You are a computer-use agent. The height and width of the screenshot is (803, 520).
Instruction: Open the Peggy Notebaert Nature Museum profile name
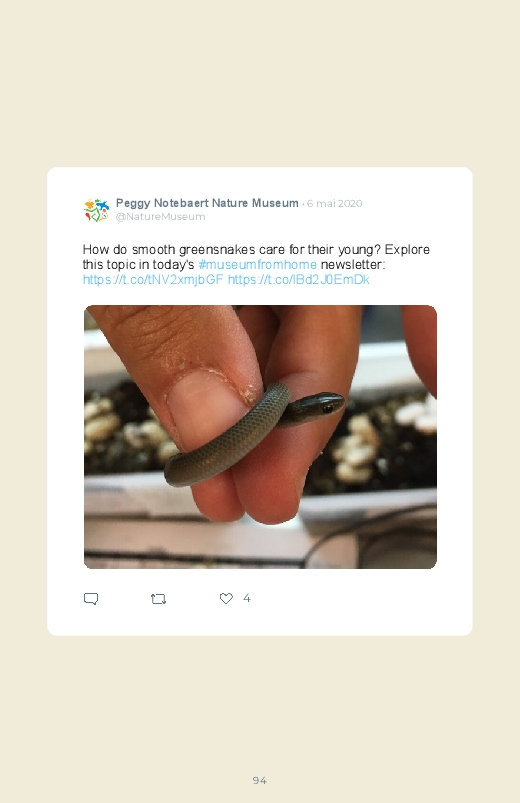207,203
